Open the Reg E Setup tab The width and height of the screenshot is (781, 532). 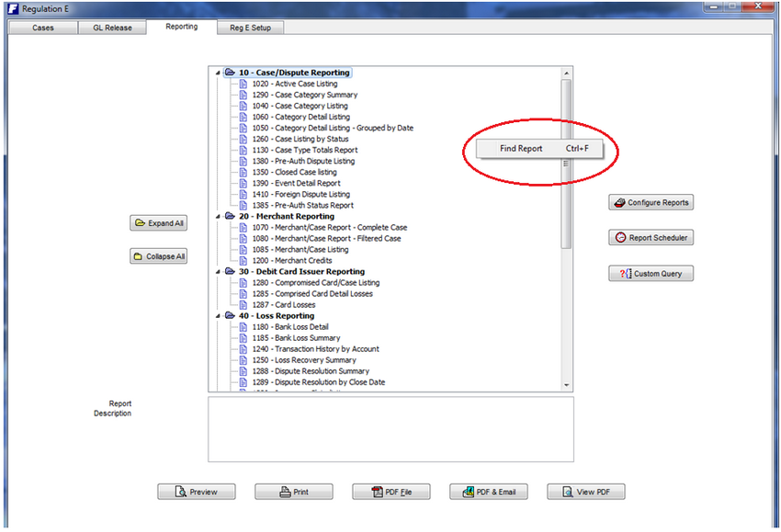pyautogui.click(x=250, y=28)
